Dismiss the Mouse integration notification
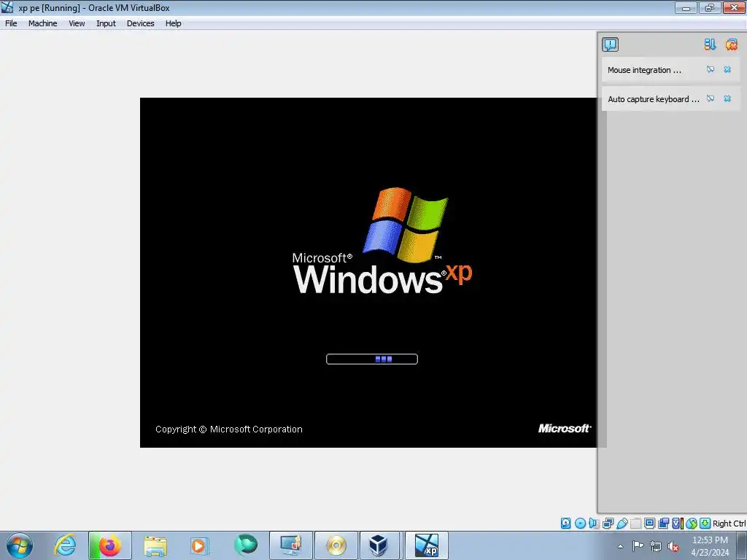This screenshot has width=747, height=560. pyautogui.click(x=727, y=69)
